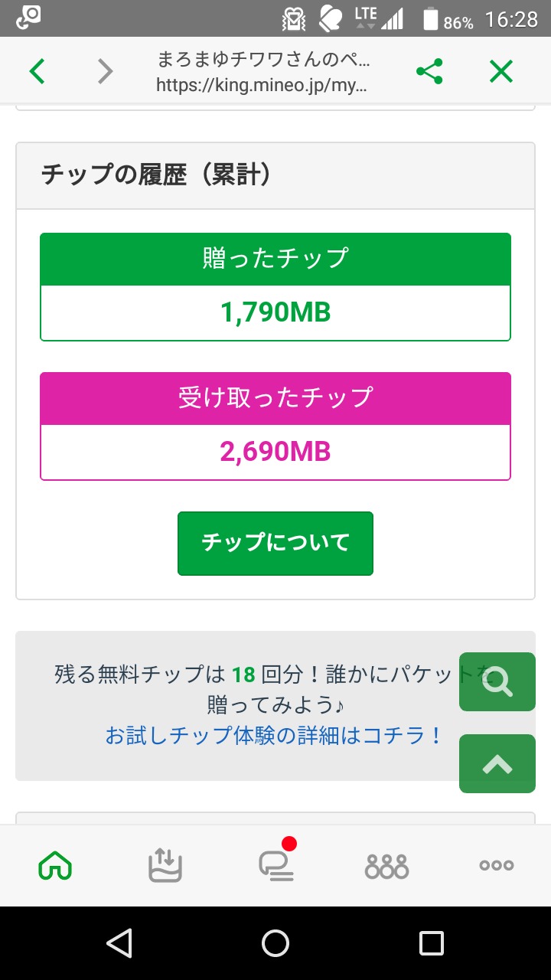Open the upload tray tab in bottom navigation

tap(165, 866)
